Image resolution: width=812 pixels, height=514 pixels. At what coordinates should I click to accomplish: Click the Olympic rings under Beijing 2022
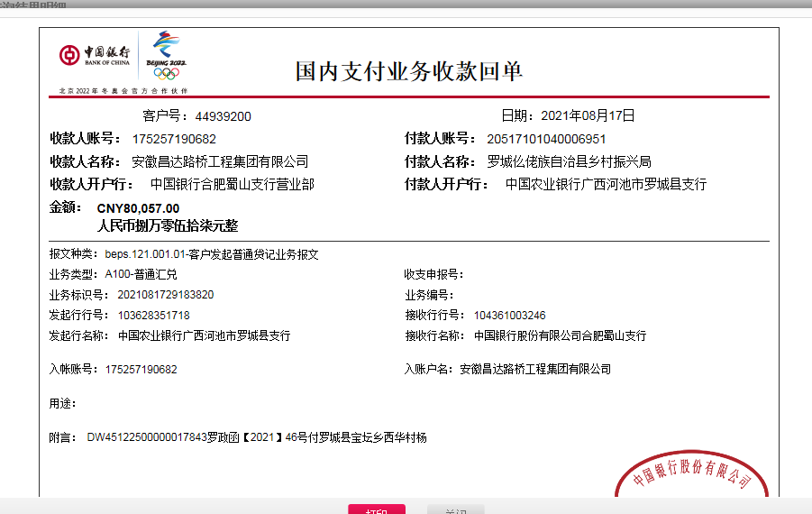click(166, 73)
